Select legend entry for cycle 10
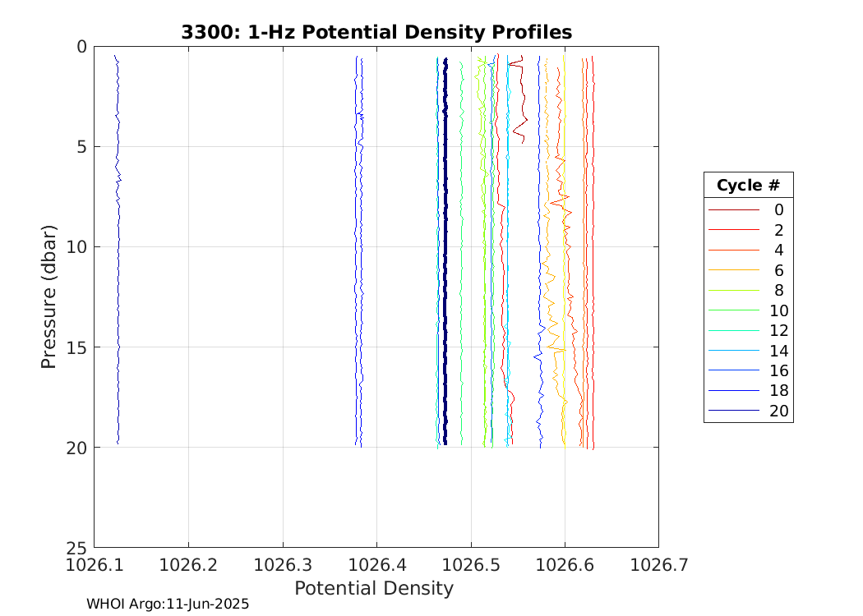 (748, 310)
